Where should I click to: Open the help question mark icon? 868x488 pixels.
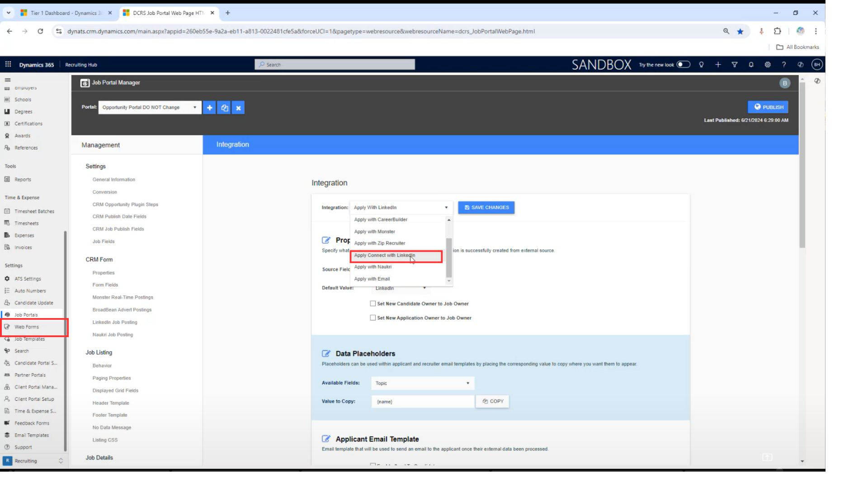coord(784,65)
